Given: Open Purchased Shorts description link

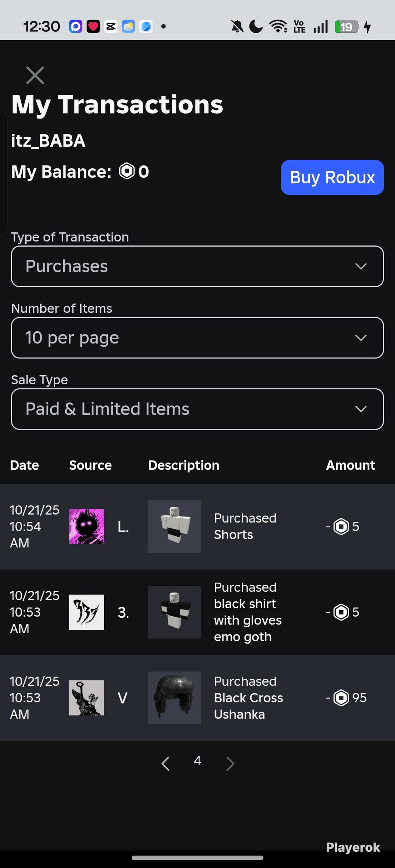Looking at the screenshot, I should tap(245, 526).
